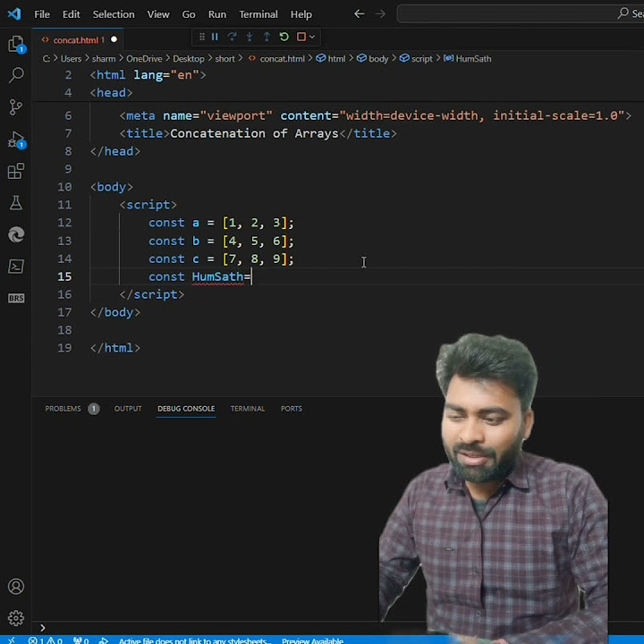Switch to the Output panel tab
This screenshot has height=644, width=644.
(x=128, y=409)
